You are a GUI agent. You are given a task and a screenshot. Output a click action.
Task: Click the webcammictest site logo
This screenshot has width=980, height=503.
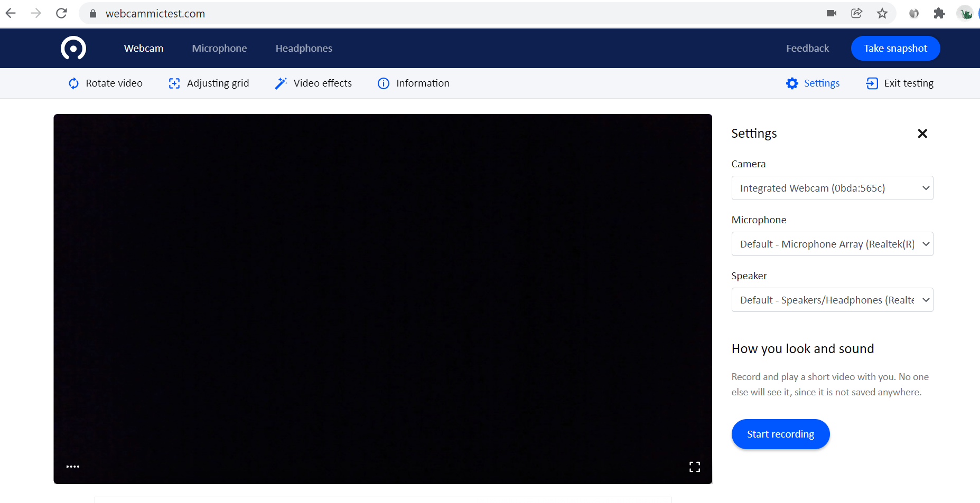[73, 49]
